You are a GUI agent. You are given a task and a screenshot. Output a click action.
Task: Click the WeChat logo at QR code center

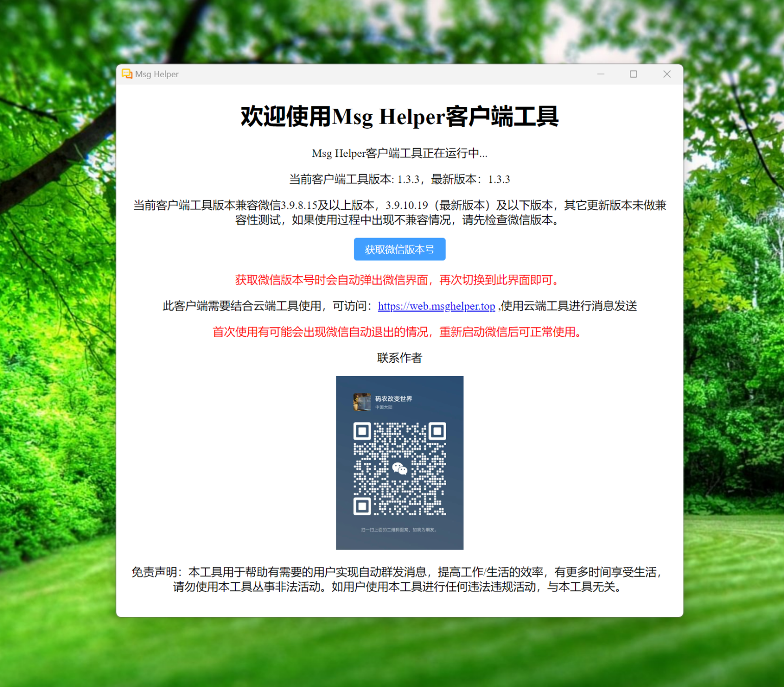click(400, 467)
